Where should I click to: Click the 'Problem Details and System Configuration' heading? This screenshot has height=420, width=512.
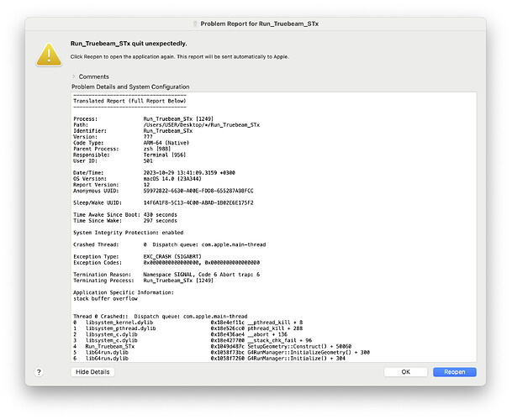click(x=130, y=87)
